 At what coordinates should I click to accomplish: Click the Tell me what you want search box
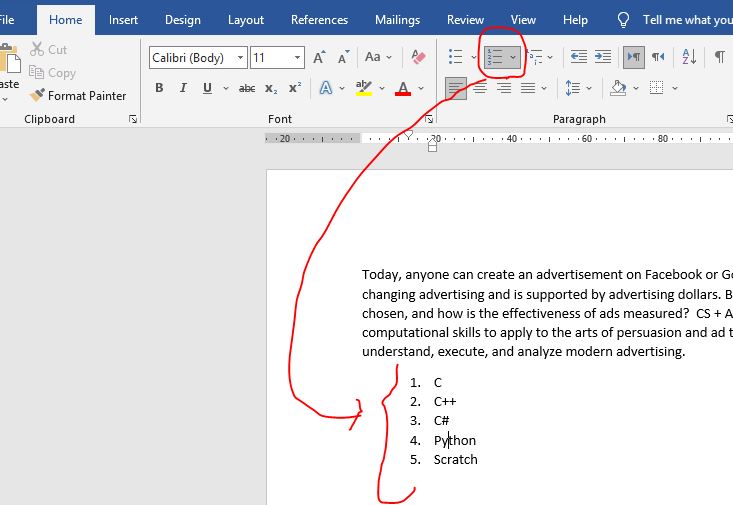tap(686, 20)
